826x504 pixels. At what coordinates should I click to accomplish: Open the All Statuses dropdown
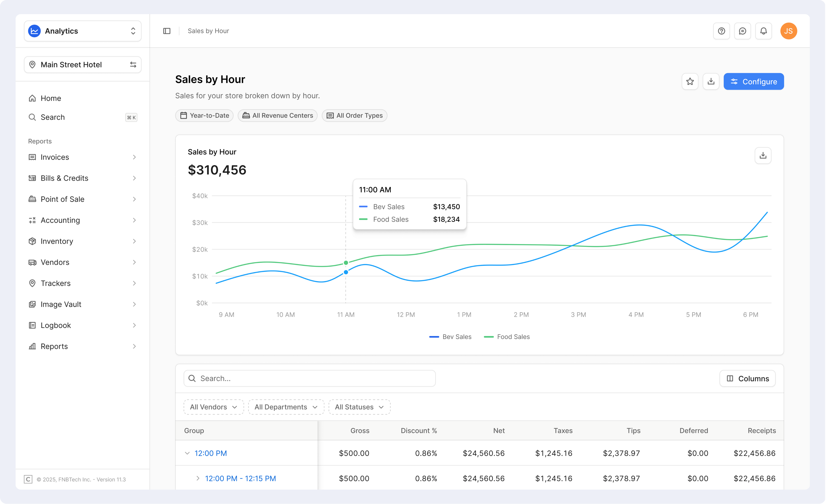[x=359, y=407]
